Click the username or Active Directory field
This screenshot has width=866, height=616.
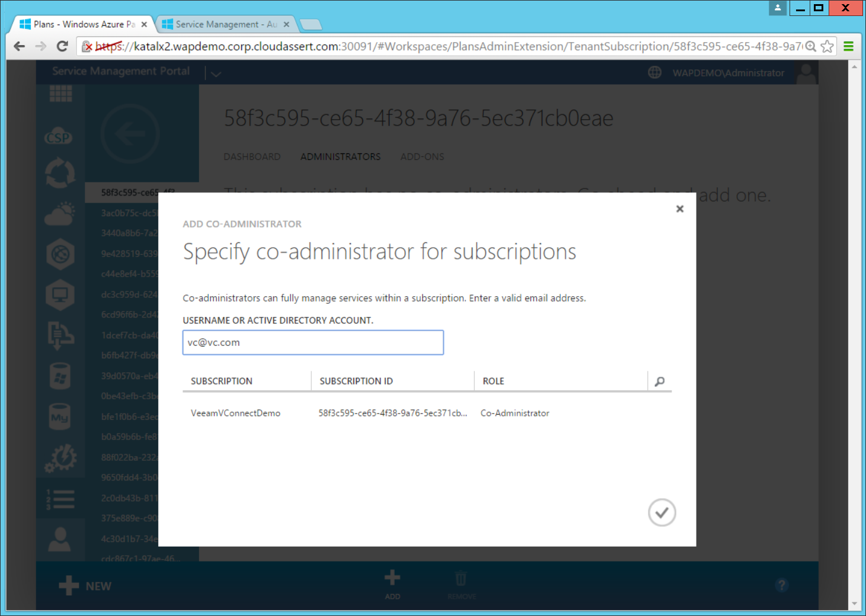pyautogui.click(x=313, y=342)
